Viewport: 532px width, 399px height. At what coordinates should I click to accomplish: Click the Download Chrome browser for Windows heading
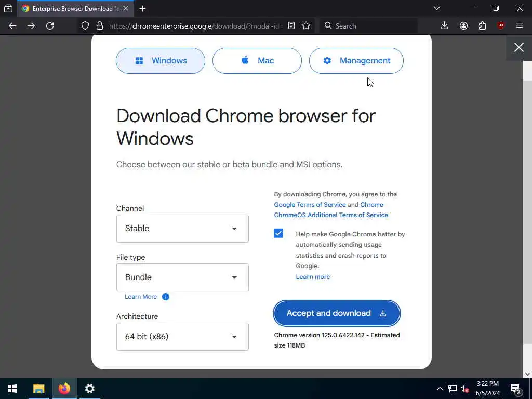coord(246,127)
